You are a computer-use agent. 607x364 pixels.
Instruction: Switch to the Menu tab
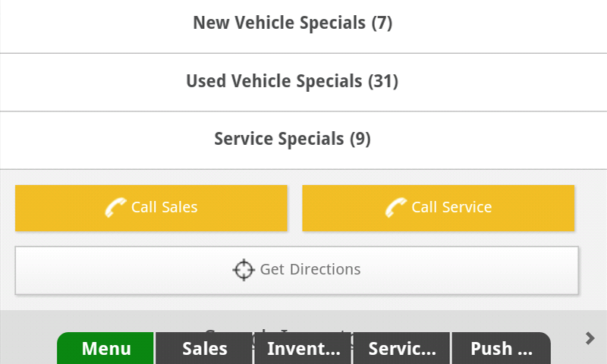(x=106, y=349)
